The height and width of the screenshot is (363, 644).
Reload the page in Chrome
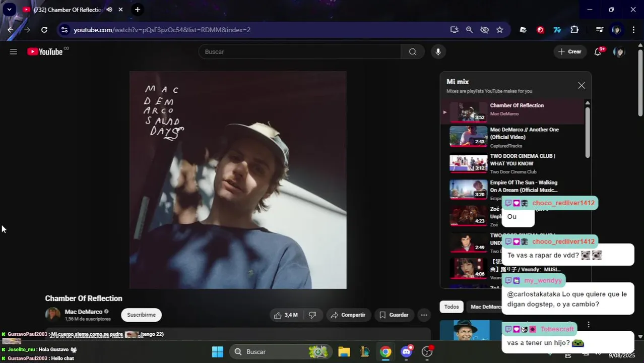(44, 30)
